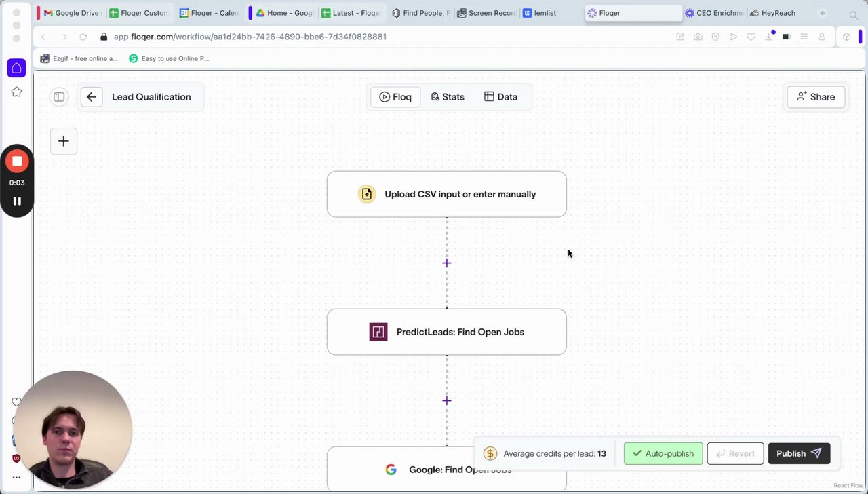Open the browser downloads icon
Image resolution: width=868 pixels, height=494 pixels.
coord(769,37)
